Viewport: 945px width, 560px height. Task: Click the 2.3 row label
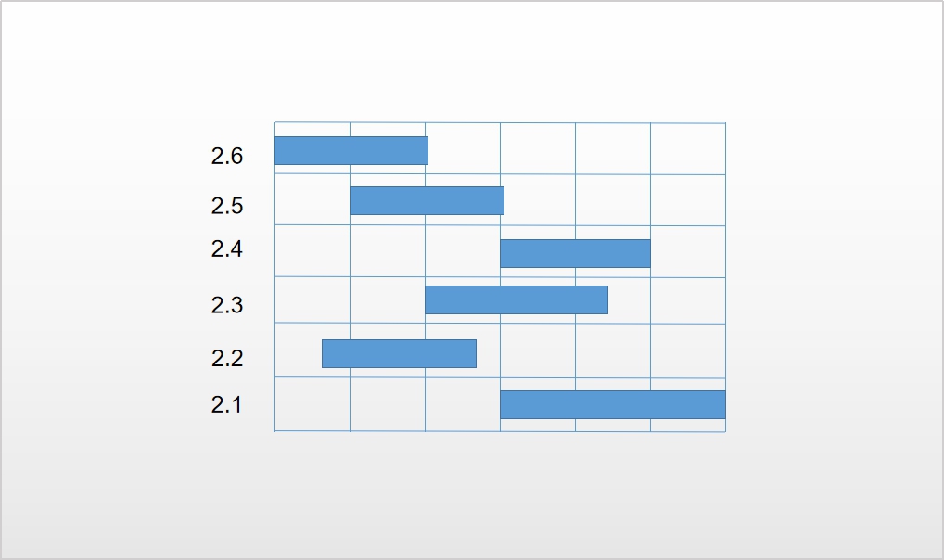click(227, 305)
